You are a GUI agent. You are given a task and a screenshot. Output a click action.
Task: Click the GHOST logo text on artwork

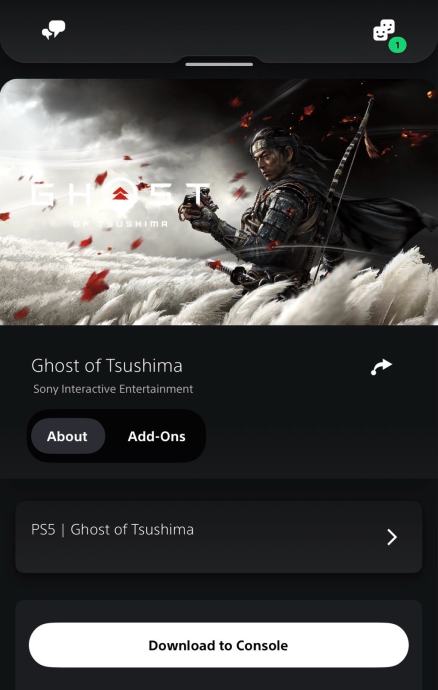(120, 195)
